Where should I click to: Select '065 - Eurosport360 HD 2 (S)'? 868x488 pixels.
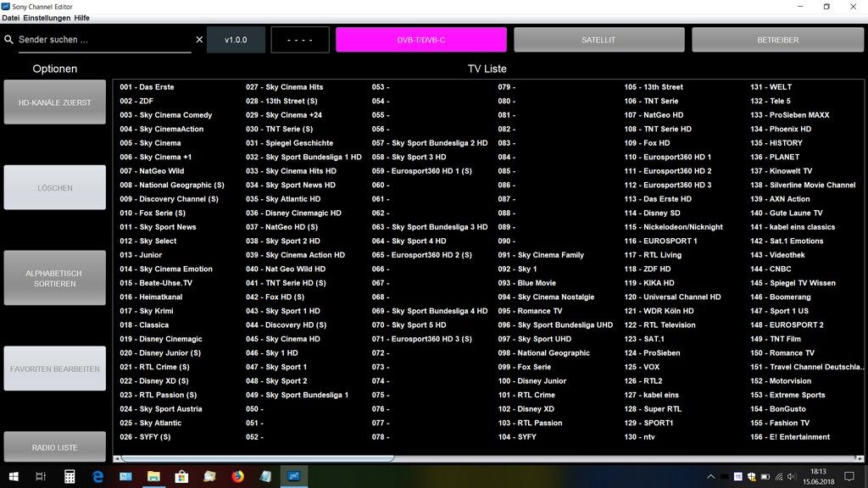coord(422,254)
